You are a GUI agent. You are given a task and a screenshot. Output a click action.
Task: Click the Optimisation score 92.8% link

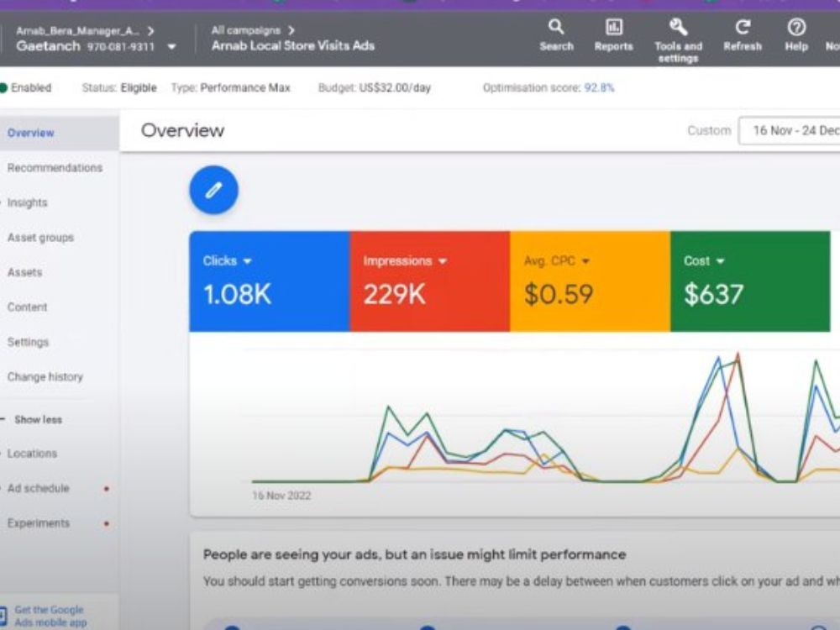coord(599,88)
